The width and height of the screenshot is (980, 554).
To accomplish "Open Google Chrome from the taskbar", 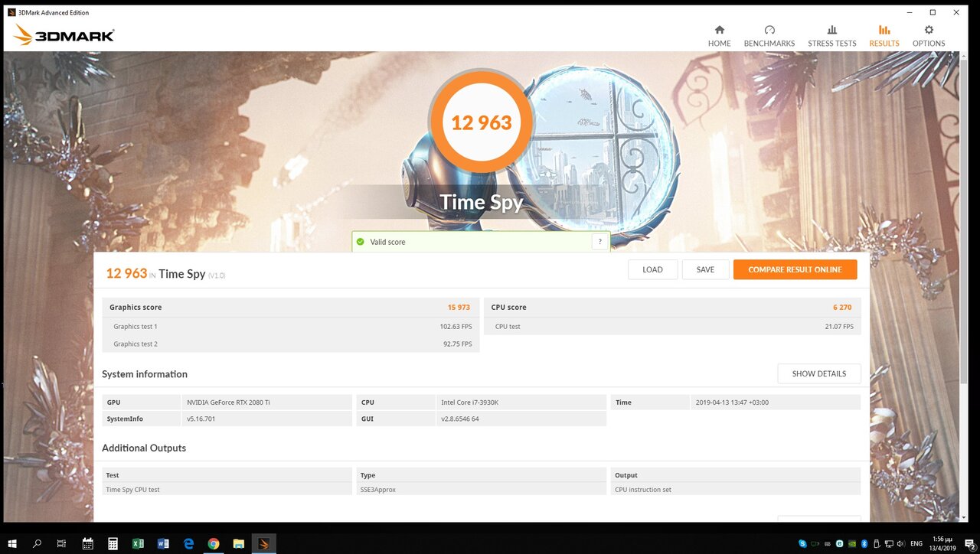I will (x=214, y=543).
